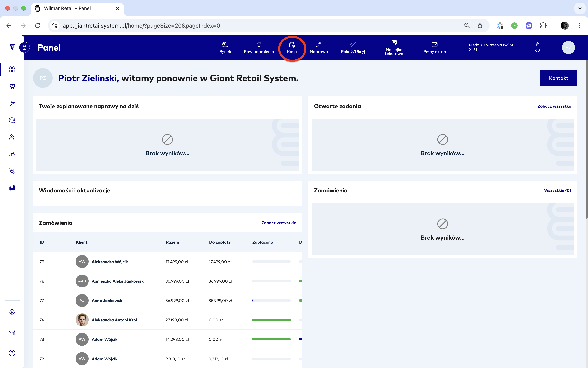Open shopping cart in sidebar
This screenshot has width=588, height=368.
point(12,86)
